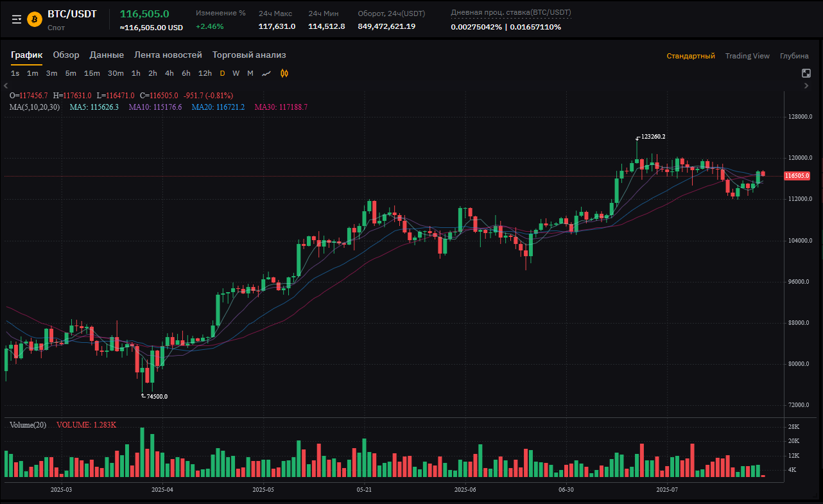Switch to Лента новостей tab
This screenshot has height=504, width=823.
tap(168, 55)
